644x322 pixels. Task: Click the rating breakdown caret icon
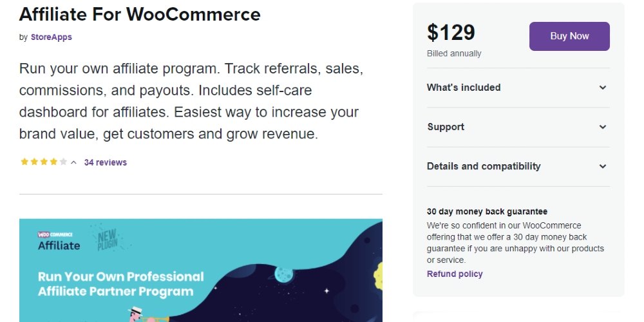tap(73, 162)
